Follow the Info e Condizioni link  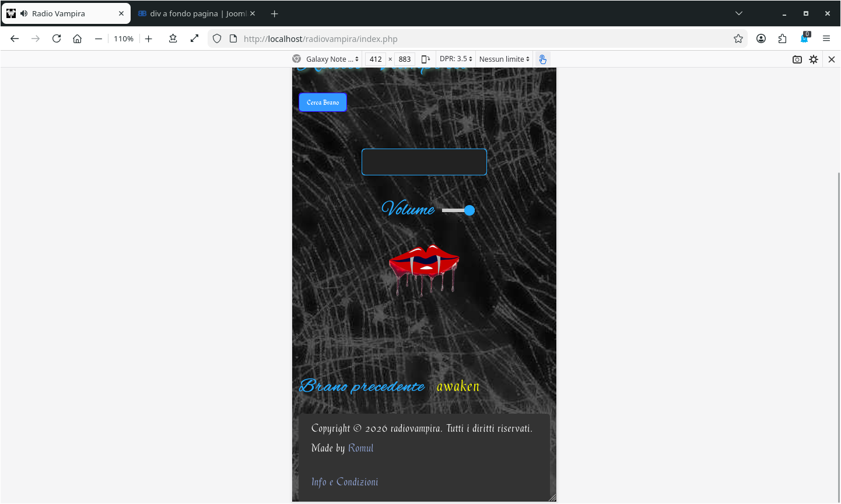[x=345, y=482]
